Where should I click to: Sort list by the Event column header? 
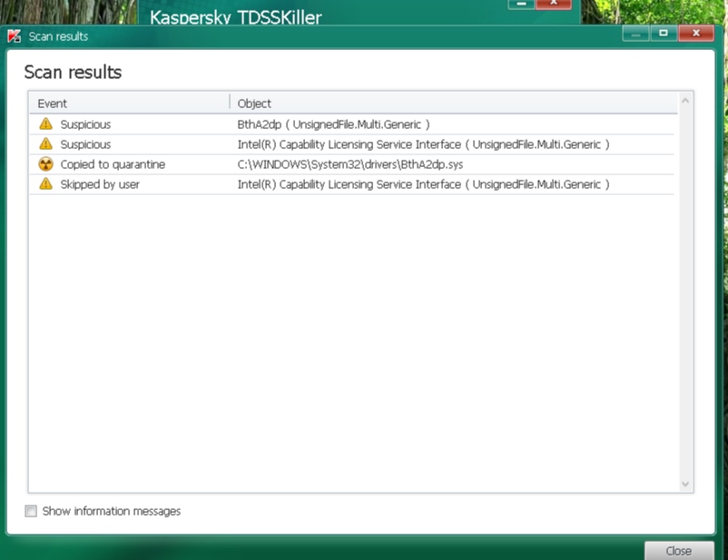click(130, 103)
